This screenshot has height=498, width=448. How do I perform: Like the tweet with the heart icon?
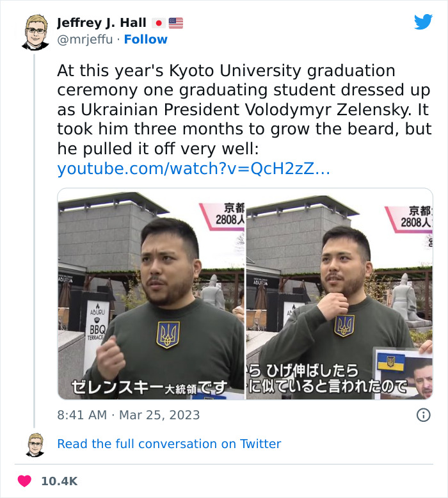(x=24, y=480)
